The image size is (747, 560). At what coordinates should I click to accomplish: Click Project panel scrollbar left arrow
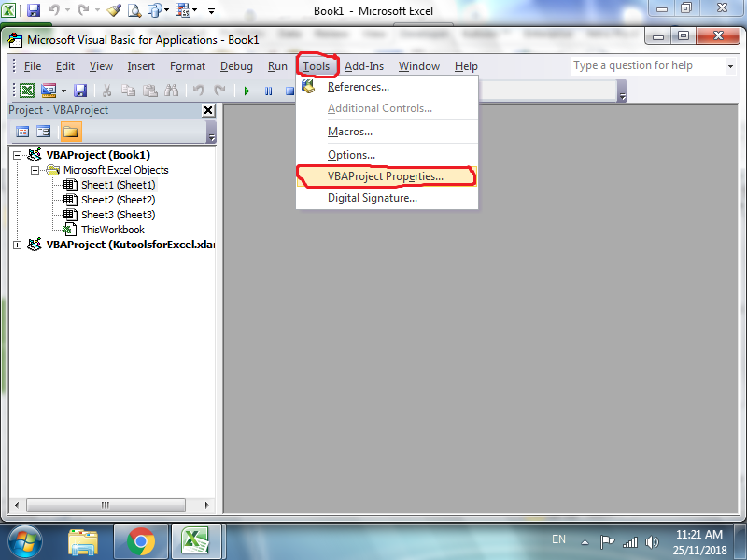(17, 505)
